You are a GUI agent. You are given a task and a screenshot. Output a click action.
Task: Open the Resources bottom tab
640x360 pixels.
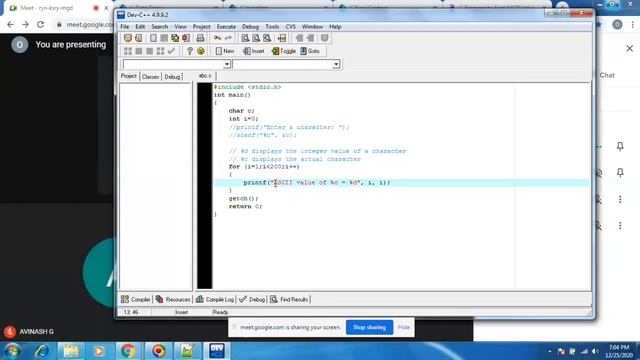(173, 300)
